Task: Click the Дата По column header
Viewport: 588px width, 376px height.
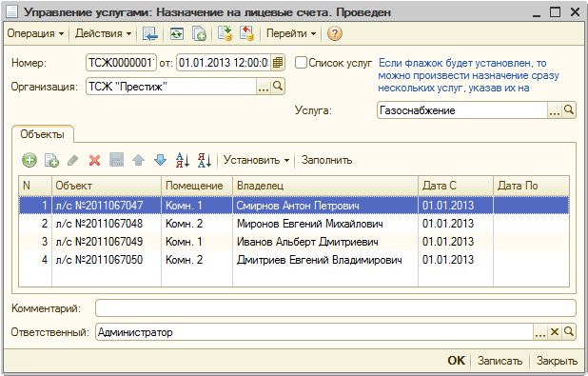Action: (x=531, y=186)
